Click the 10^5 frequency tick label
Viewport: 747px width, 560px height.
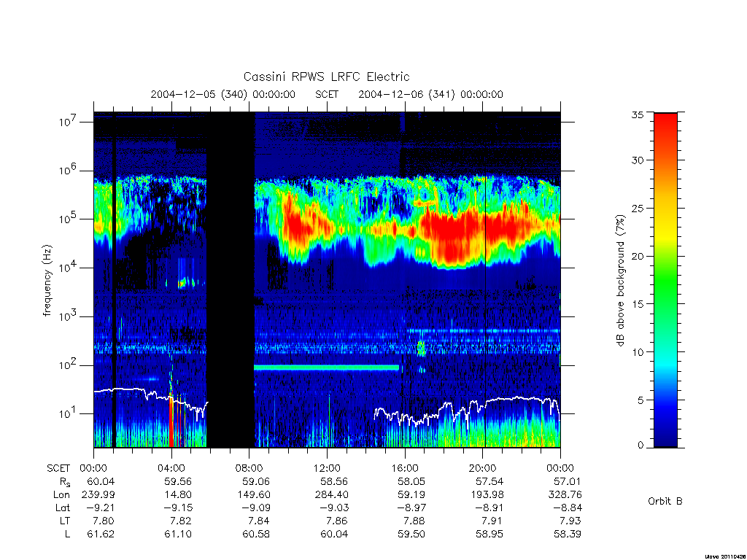[x=69, y=219]
